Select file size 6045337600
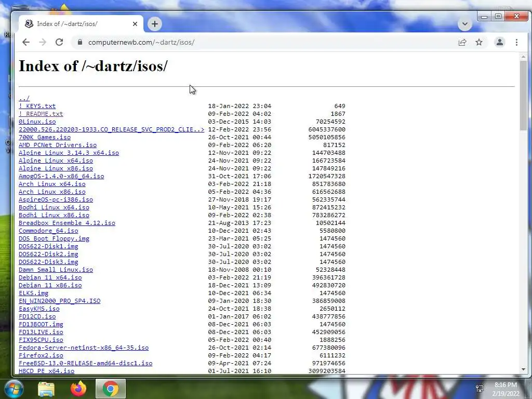Screen dimensions: 532x399 pos(327,129)
